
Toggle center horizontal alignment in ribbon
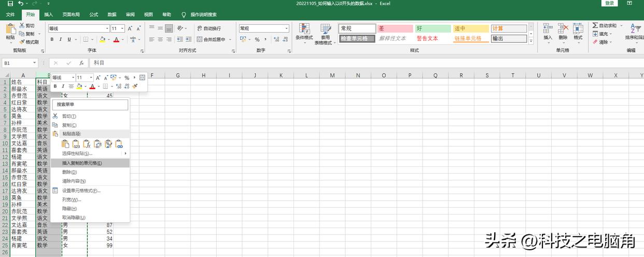(160, 39)
